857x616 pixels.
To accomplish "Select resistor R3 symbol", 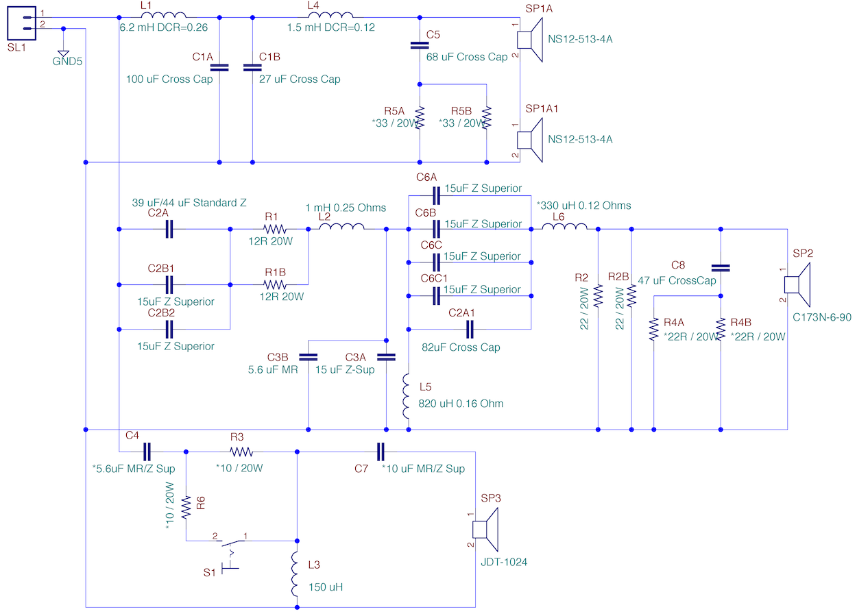I will coord(241,452).
